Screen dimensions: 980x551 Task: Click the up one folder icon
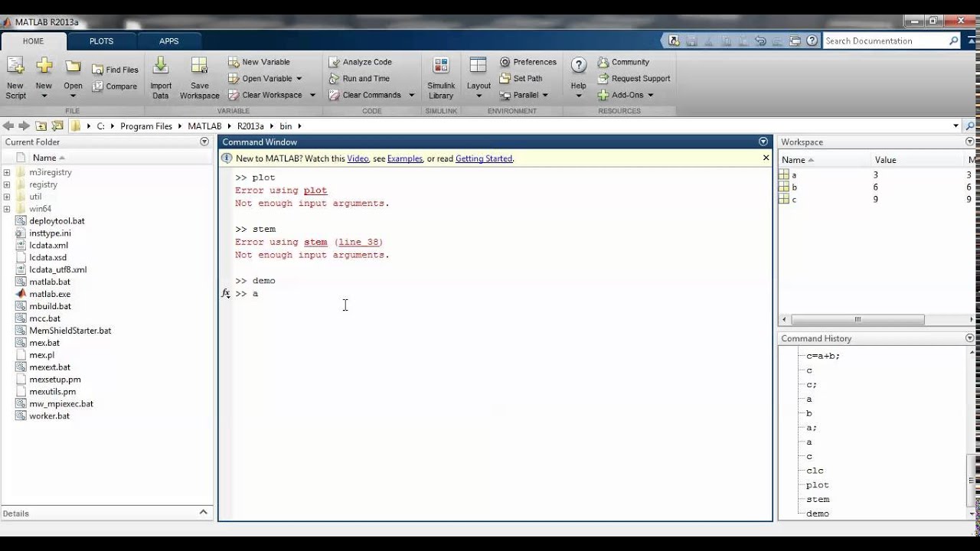(x=41, y=126)
